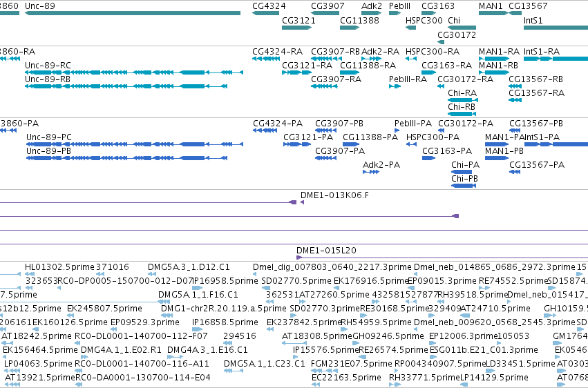Click the CG30172-RA transcript label

465,79
